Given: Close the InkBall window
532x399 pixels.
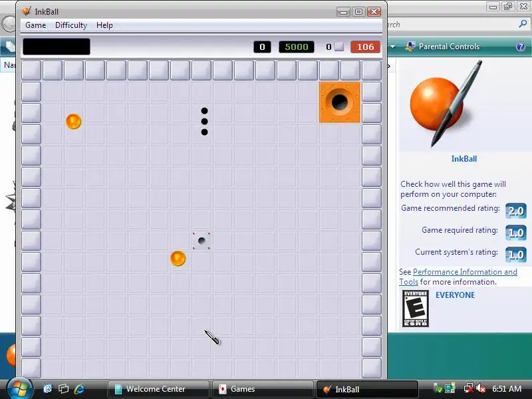Looking at the screenshot, I should point(374,12).
